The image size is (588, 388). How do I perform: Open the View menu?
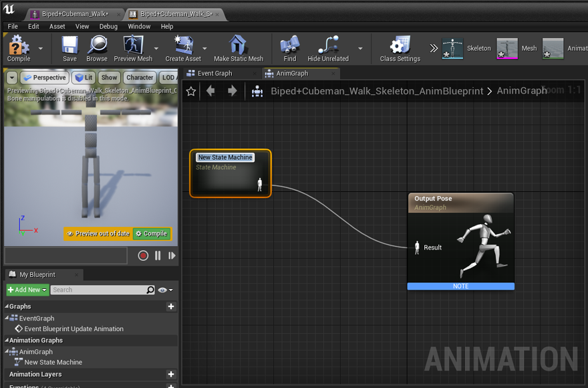click(82, 26)
